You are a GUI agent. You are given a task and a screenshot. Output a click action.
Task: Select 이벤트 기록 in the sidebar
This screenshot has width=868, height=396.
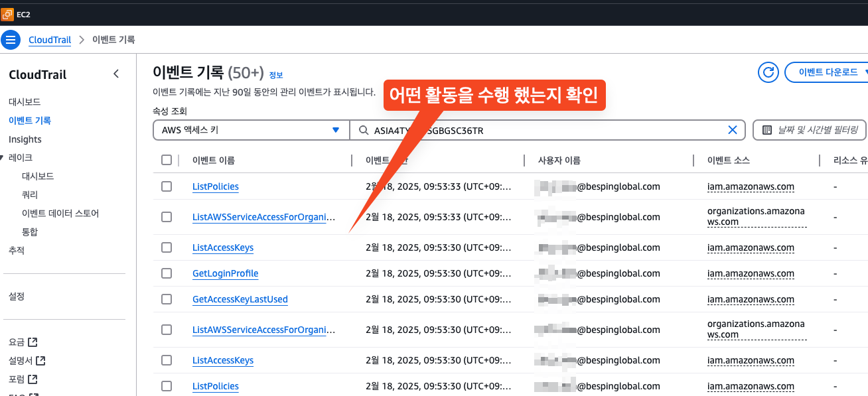[x=30, y=121]
